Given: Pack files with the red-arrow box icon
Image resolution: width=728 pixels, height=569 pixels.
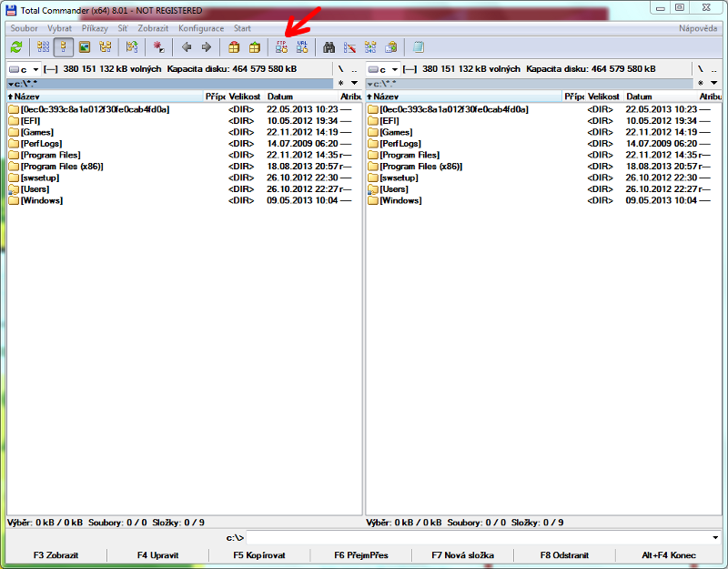Looking at the screenshot, I should (234, 47).
